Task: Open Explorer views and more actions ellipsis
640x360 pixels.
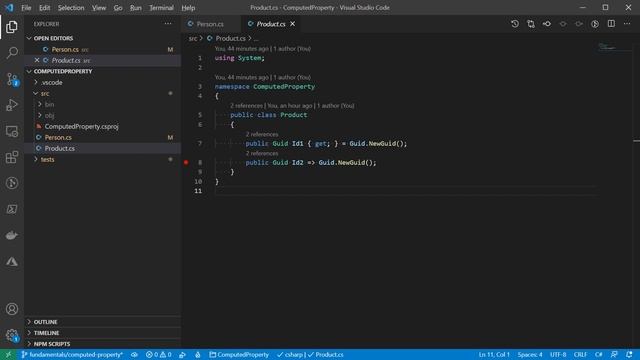Action: [168, 24]
